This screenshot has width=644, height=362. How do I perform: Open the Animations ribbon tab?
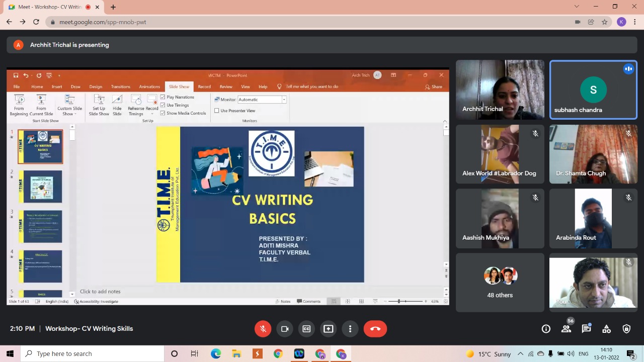tap(149, 86)
